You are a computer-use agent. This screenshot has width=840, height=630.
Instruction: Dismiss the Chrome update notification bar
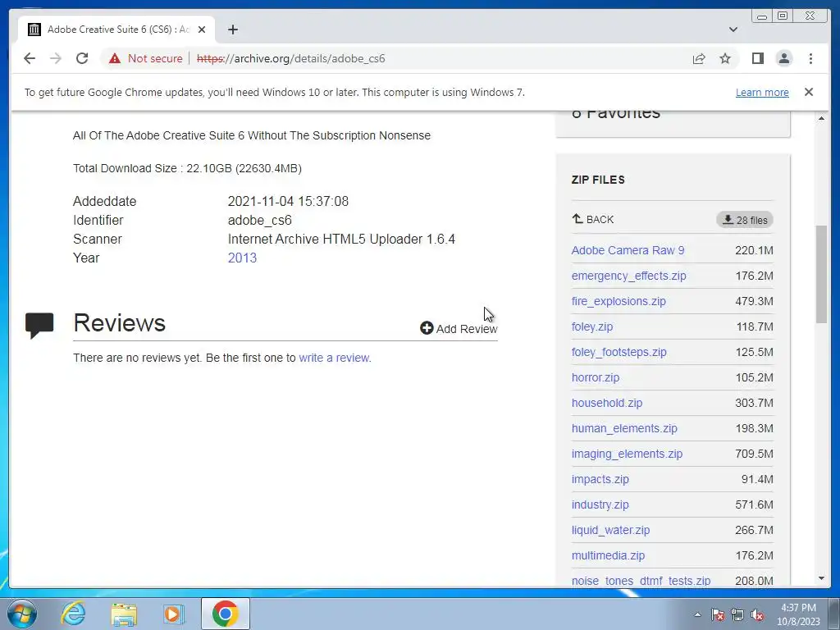click(808, 92)
